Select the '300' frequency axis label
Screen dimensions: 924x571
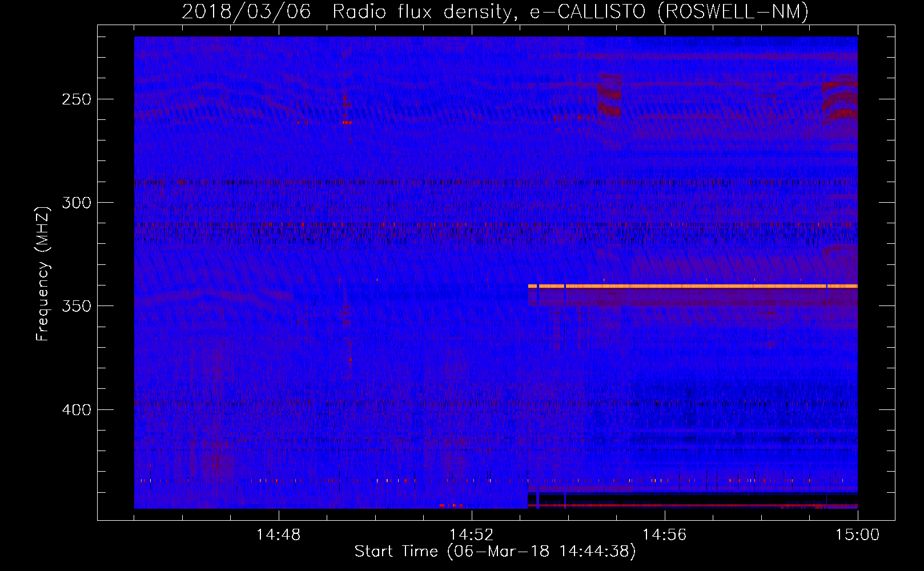pos(77,203)
